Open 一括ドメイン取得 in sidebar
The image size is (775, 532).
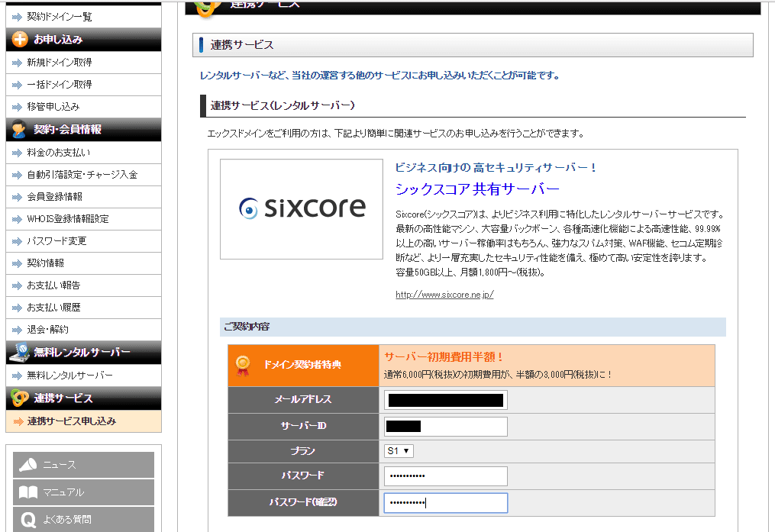tap(83, 85)
